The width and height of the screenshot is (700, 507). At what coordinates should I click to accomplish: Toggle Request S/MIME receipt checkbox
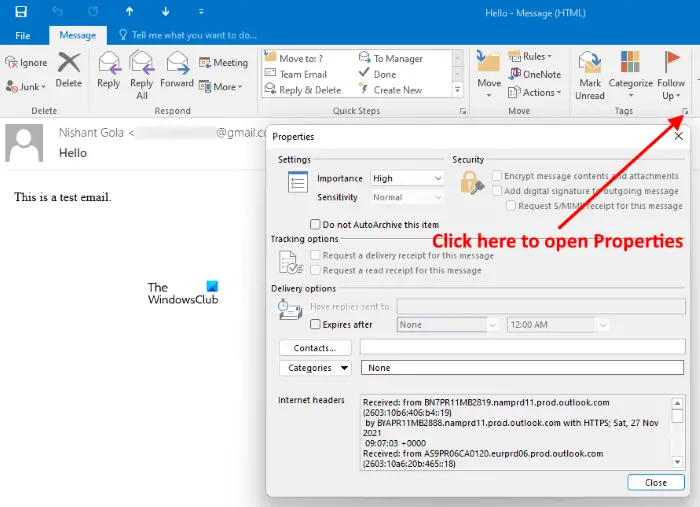tap(511, 205)
